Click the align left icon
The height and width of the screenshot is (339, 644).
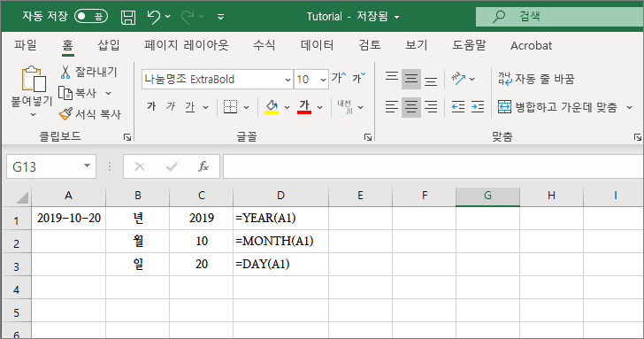coord(391,107)
